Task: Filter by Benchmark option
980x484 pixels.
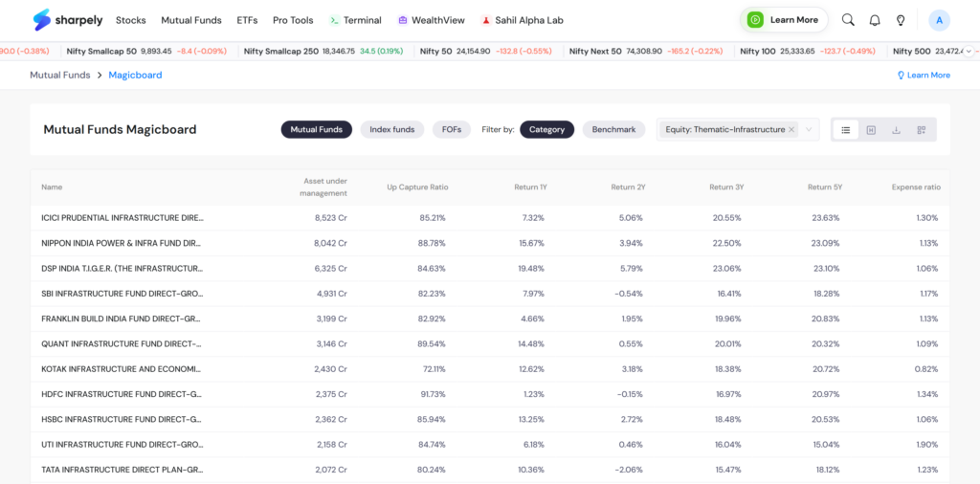Action: coord(613,129)
